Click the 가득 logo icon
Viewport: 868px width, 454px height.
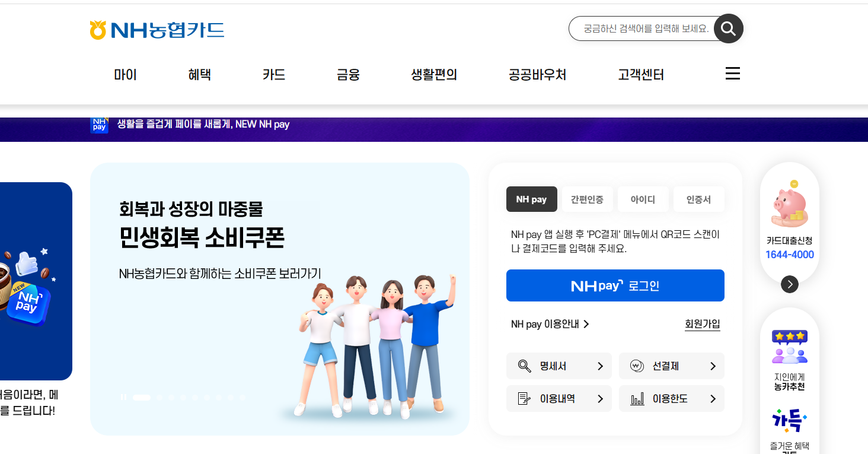(790, 420)
